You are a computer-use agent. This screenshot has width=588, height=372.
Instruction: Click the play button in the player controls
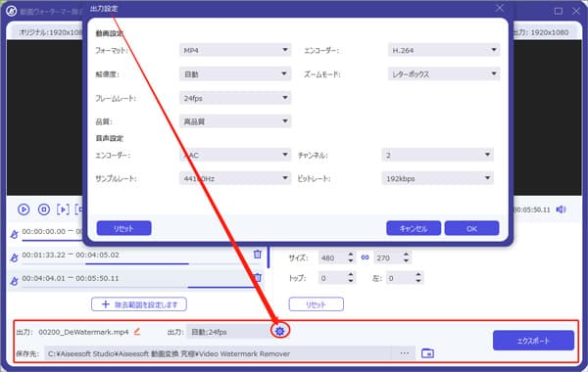point(24,209)
